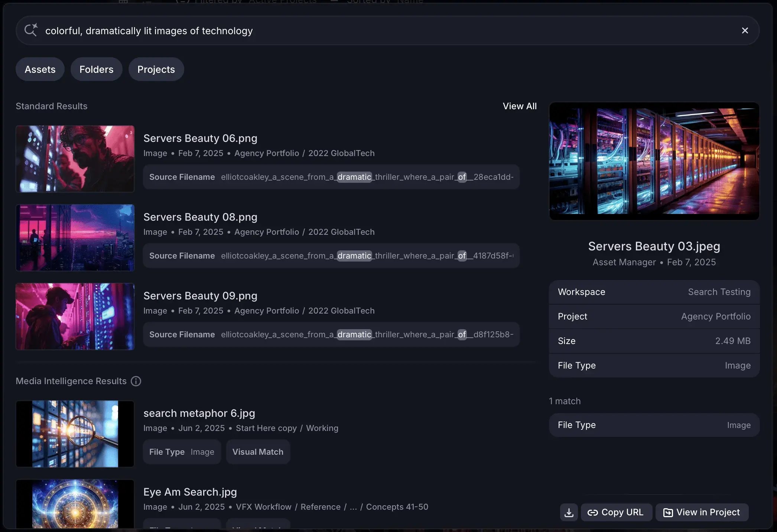
Task: Toggle Visual Match on search metaphor 6.jpg
Action: (x=258, y=452)
